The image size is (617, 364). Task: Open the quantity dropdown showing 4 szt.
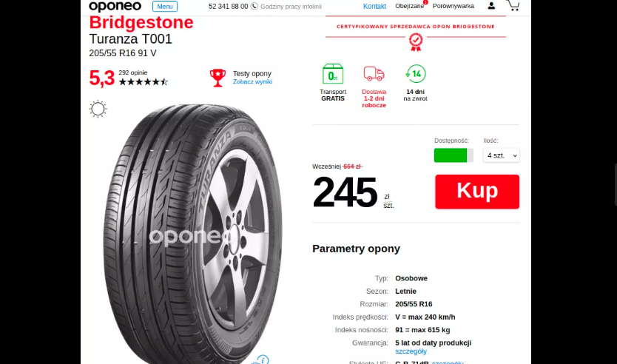click(502, 155)
